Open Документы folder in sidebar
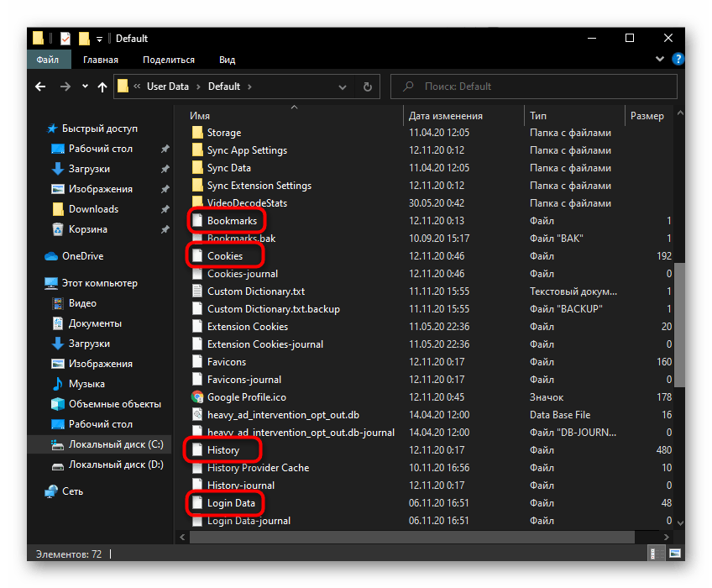 [x=95, y=323]
